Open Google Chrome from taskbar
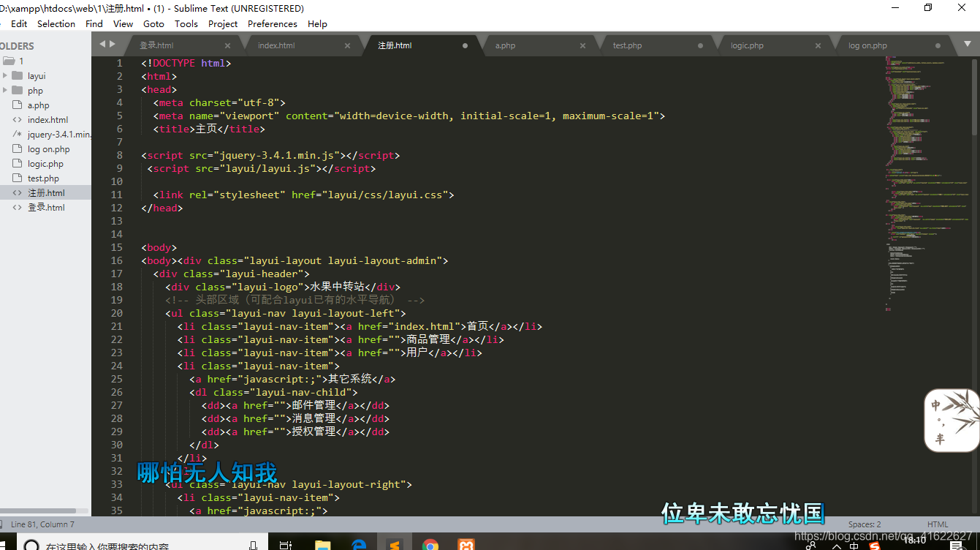The width and height of the screenshot is (980, 550). [x=430, y=545]
